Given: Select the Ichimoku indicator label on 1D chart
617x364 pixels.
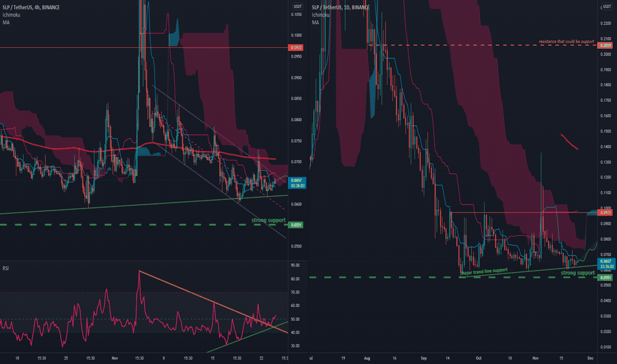Looking at the screenshot, I should point(320,15).
